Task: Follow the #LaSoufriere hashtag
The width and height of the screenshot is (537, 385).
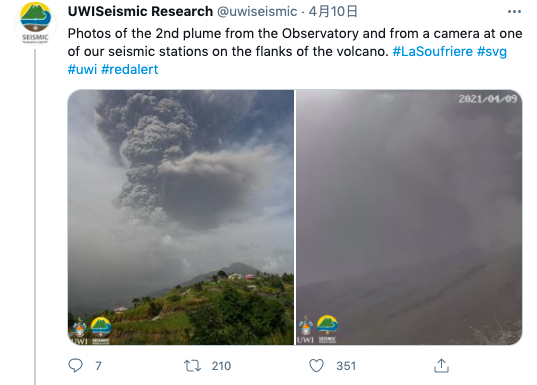Action: click(x=433, y=51)
